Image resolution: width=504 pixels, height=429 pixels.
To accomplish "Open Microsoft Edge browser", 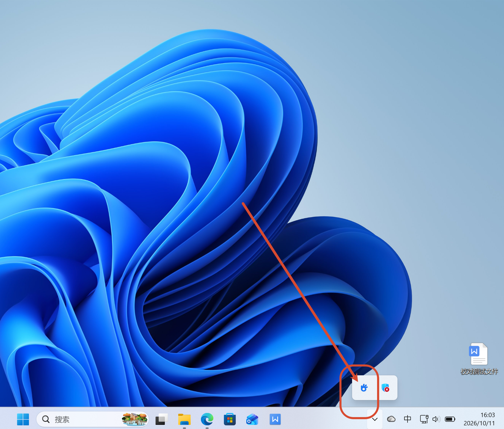I will pos(207,419).
